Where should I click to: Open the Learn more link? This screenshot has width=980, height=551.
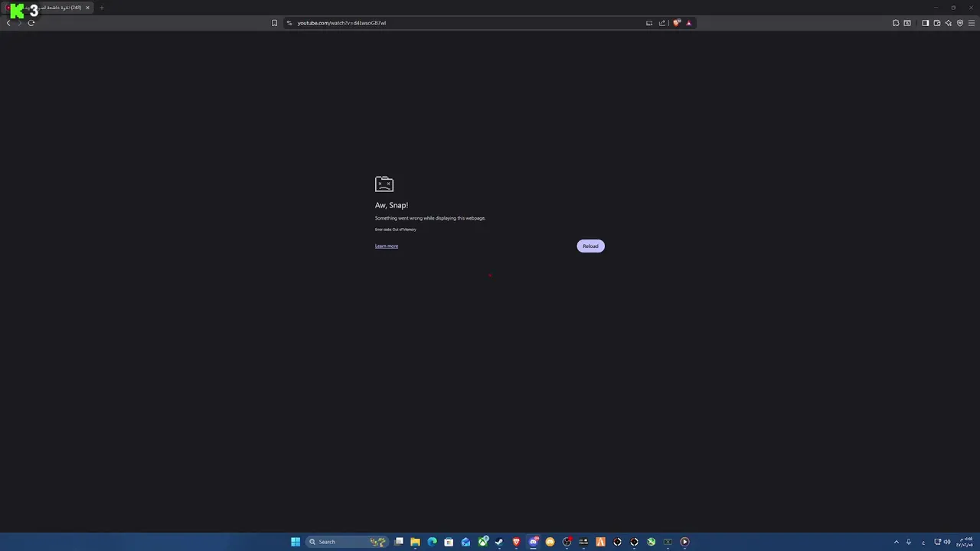[387, 246]
